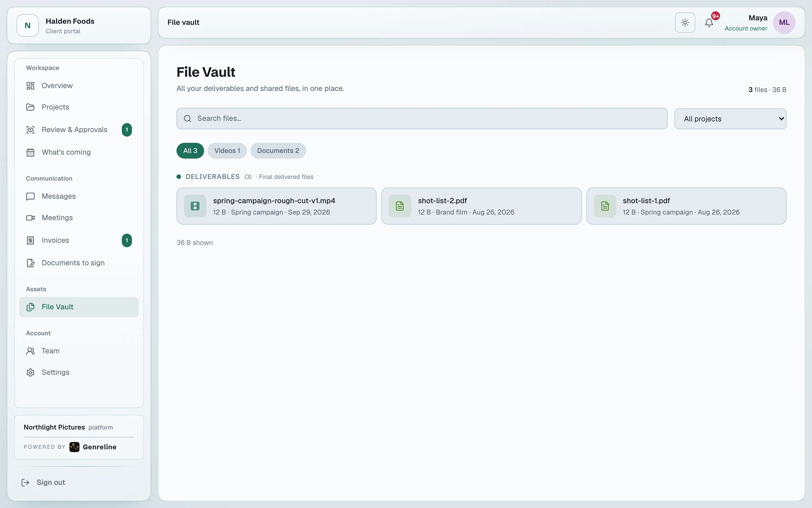Click the Projects folder icon
Viewport: 812px width, 508px height.
coord(30,107)
